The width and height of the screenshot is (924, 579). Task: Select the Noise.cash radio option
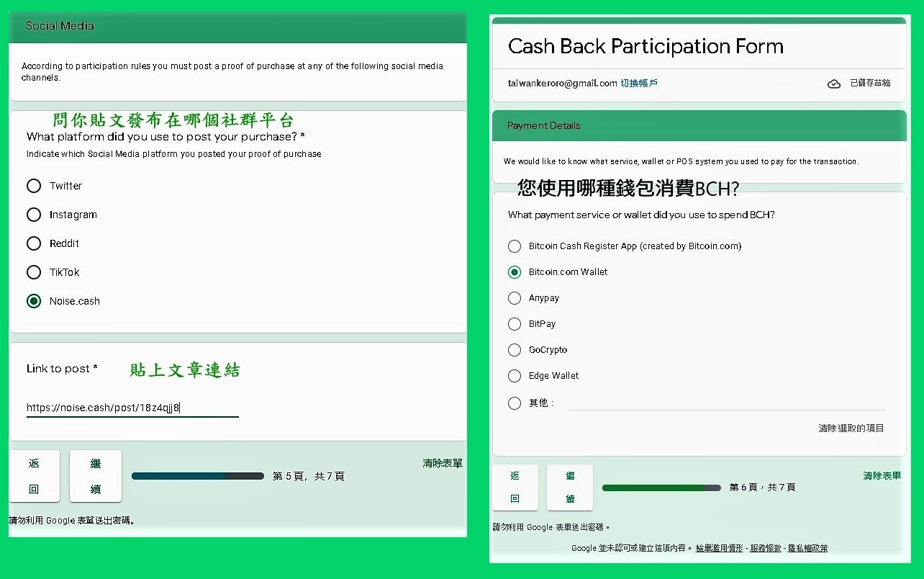click(34, 301)
